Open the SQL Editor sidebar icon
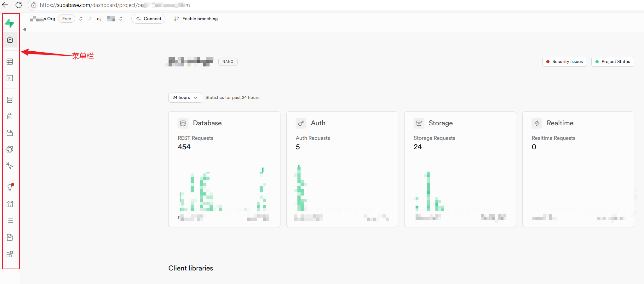Viewport: 644px width, 284px height. click(10, 78)
